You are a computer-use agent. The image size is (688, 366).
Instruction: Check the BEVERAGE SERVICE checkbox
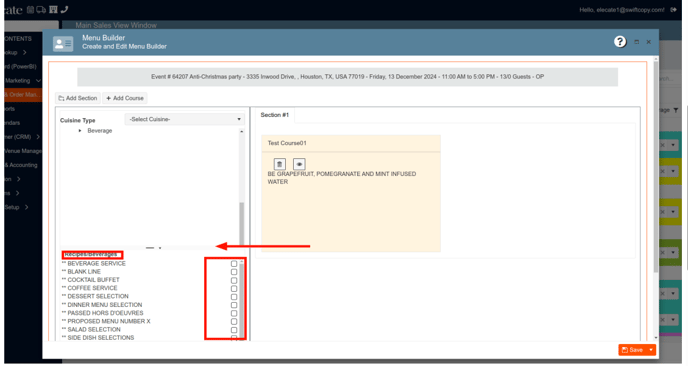pyautogui.click(x=234, y=264)
